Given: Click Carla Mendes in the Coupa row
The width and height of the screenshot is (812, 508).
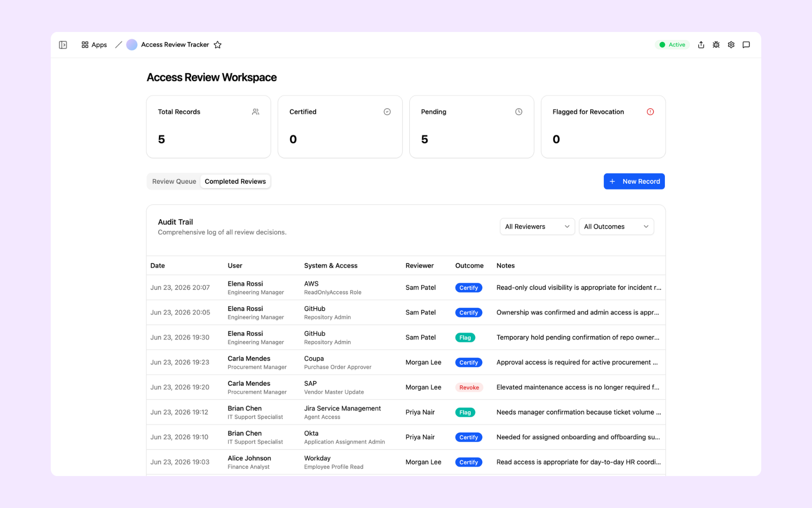Looking at the screenshot, I should 249,358.
